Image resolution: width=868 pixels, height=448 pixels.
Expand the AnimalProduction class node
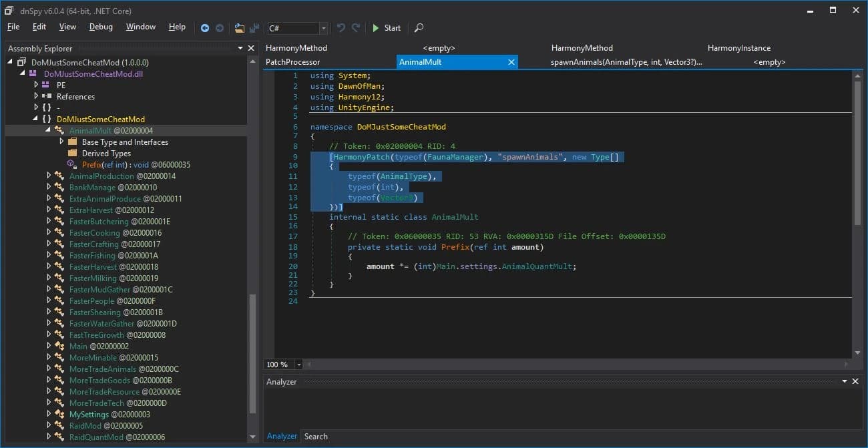[49, 176]
